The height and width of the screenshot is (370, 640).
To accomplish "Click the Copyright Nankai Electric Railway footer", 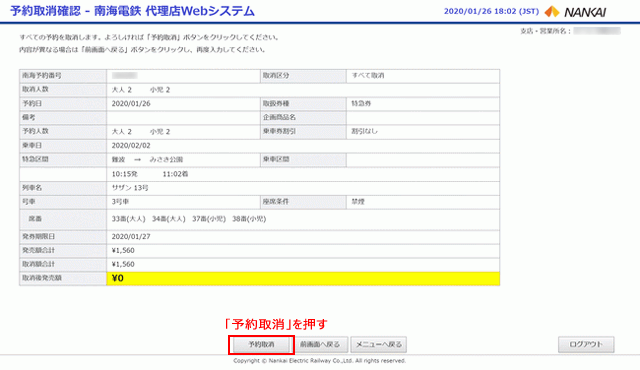I will pos(320,361).
